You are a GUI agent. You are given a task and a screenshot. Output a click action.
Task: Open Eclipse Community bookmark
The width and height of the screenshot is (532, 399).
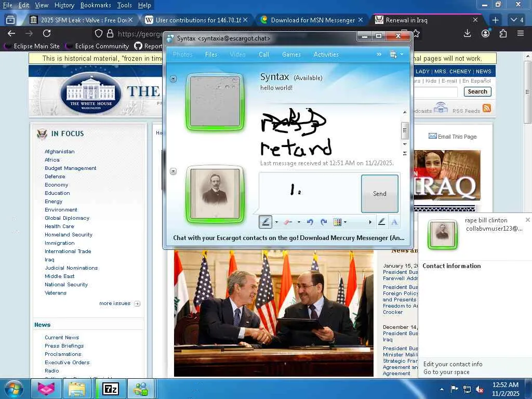[98, 46]
